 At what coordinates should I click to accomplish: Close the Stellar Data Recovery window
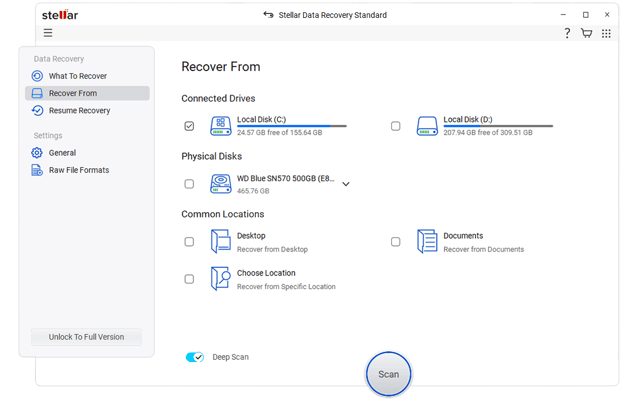pos(607,15)
